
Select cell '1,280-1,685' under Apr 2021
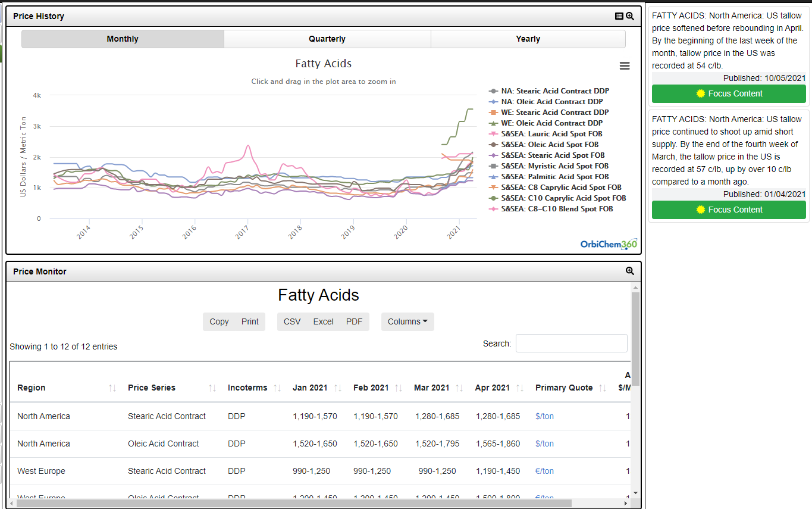(x=497, y=416)
